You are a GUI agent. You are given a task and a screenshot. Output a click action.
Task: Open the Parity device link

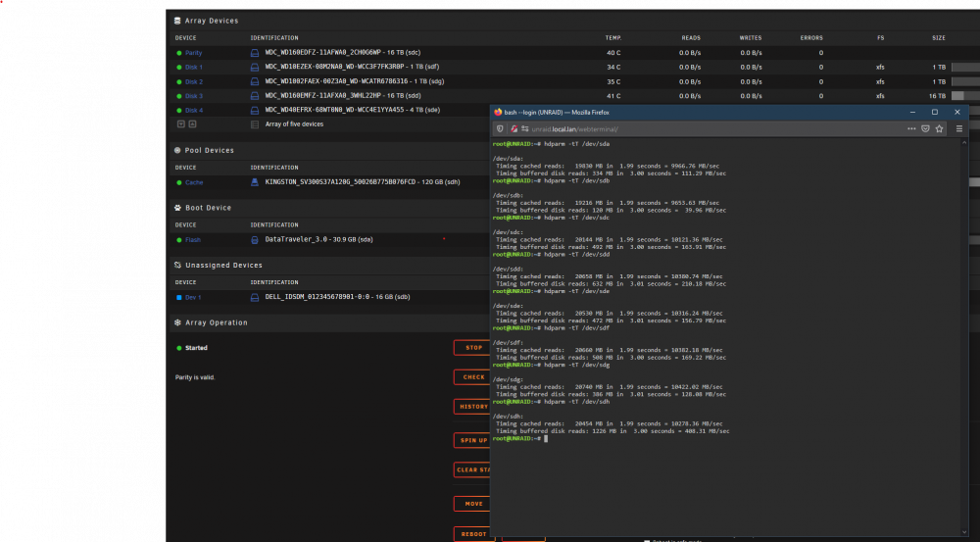tap(194, 53)
